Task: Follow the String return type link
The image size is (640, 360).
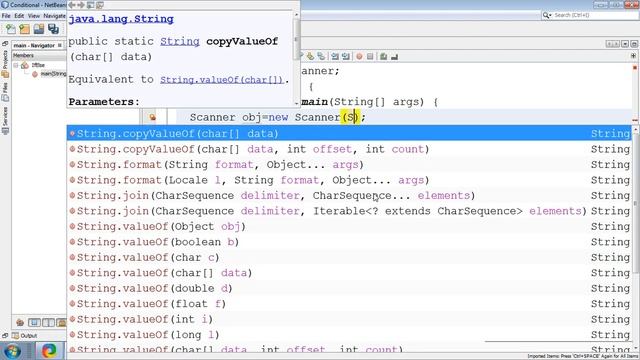Action: coord(180,41)
